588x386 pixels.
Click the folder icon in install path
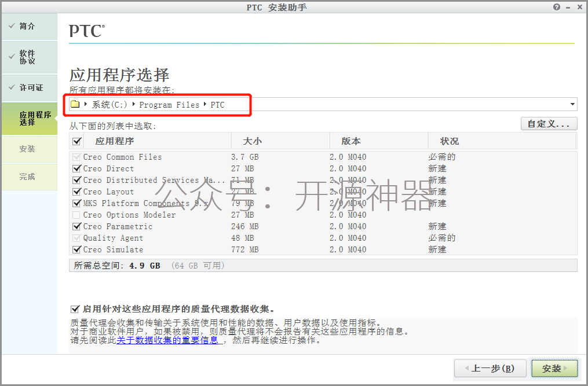pyautogui.click(x=75, y=104)
